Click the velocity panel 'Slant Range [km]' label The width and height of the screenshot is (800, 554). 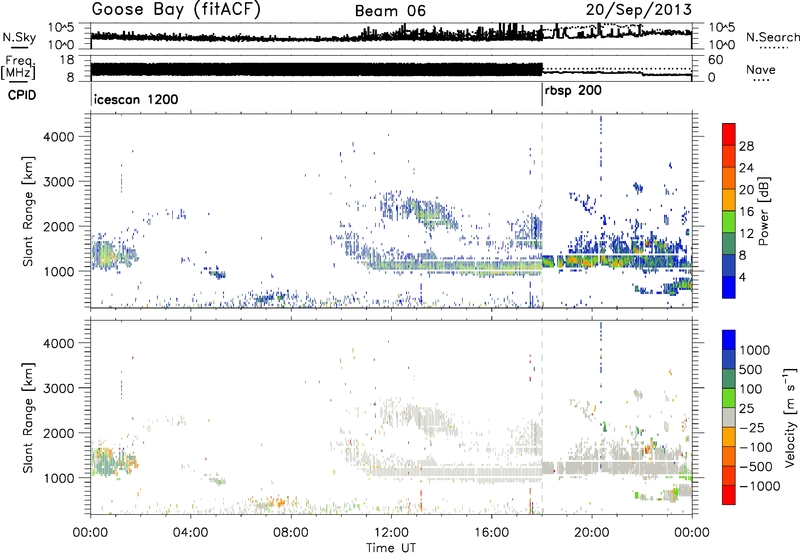point(29,417)
